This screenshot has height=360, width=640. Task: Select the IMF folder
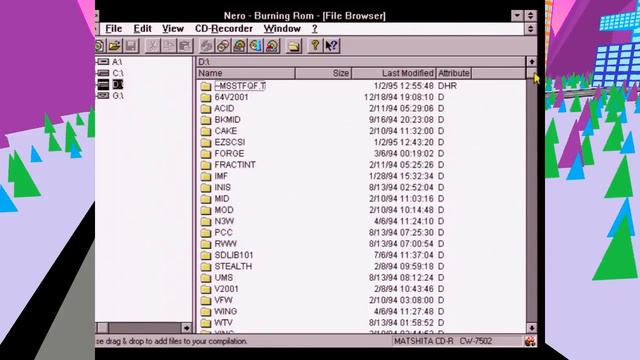point(214,176)
